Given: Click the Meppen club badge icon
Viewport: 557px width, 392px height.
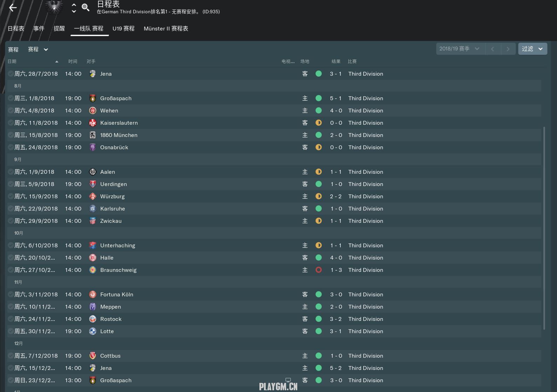Looking at the screenshot, I should coord(93,307).
